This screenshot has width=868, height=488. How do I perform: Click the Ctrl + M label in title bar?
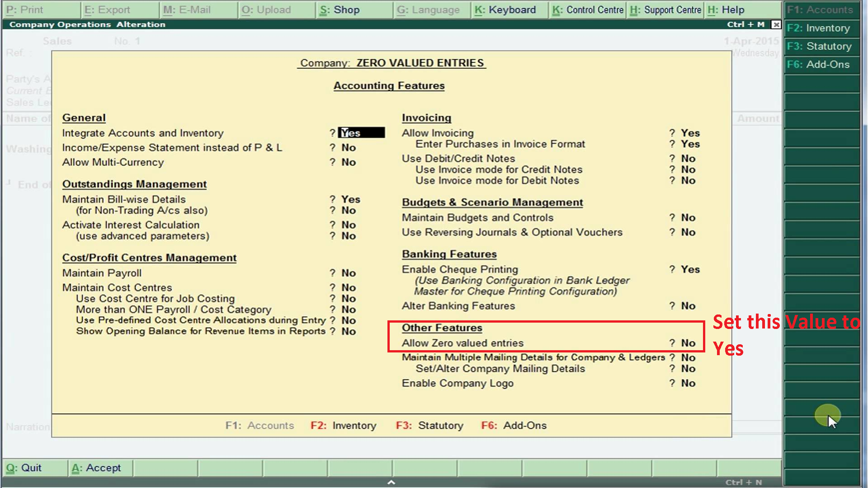(x=745, y=24)
